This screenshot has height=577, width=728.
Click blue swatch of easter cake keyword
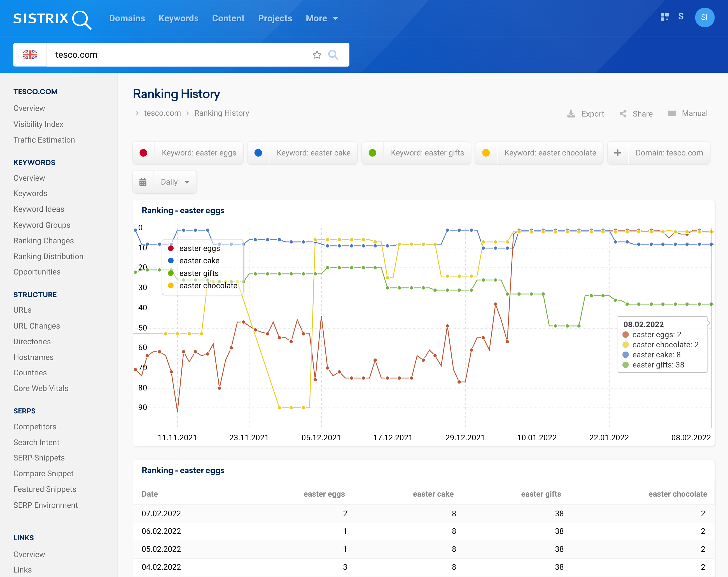(x=258, y=153)
